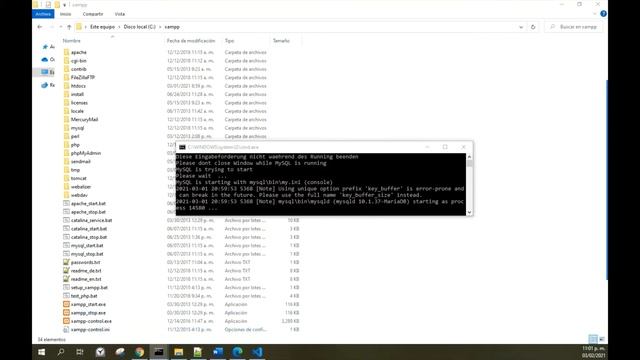This screenshot has width=640, height=360.
Task: Open Explorer help icon
Action: tap(603, 14)
